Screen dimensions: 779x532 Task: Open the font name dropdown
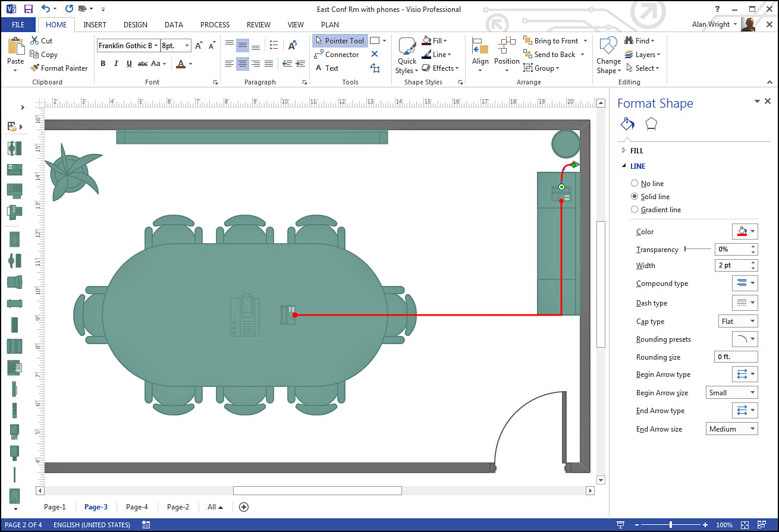(x=157, y=46)
